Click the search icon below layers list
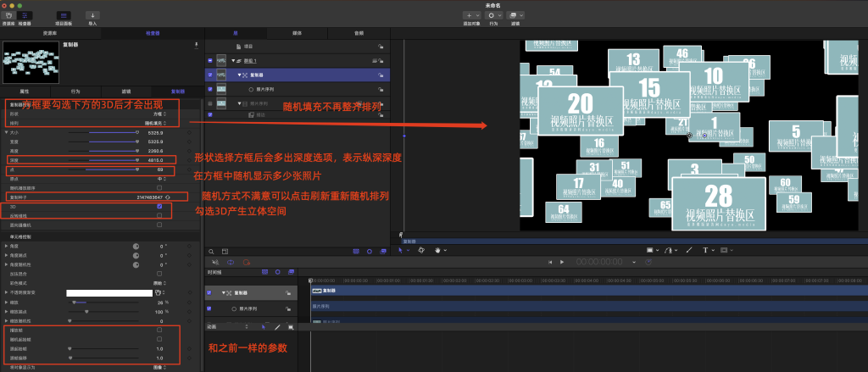This screenshot has height=372, width=868. click(212, 250)
